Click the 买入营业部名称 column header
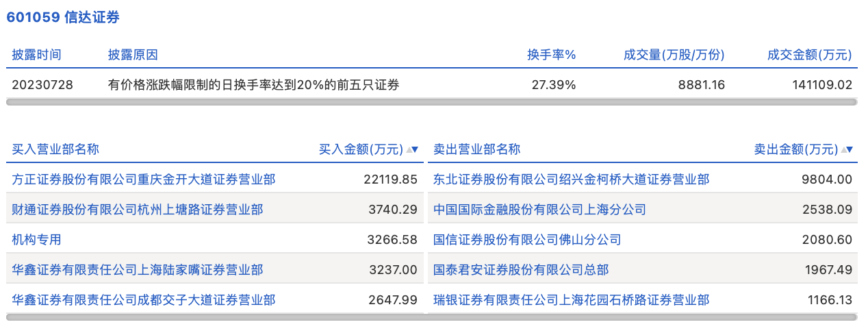868x333 pixels. pyautogui.click(x=56, y=149)
